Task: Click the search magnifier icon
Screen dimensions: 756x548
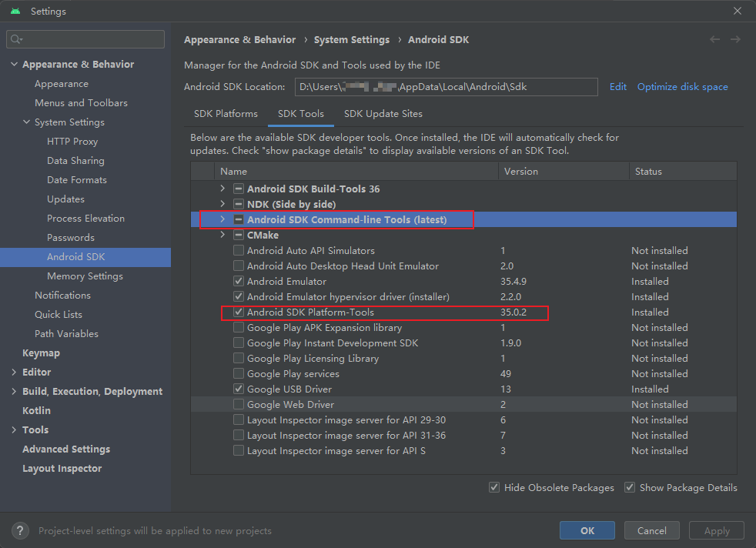Action: pyautogui.click(x=16, y=39)
